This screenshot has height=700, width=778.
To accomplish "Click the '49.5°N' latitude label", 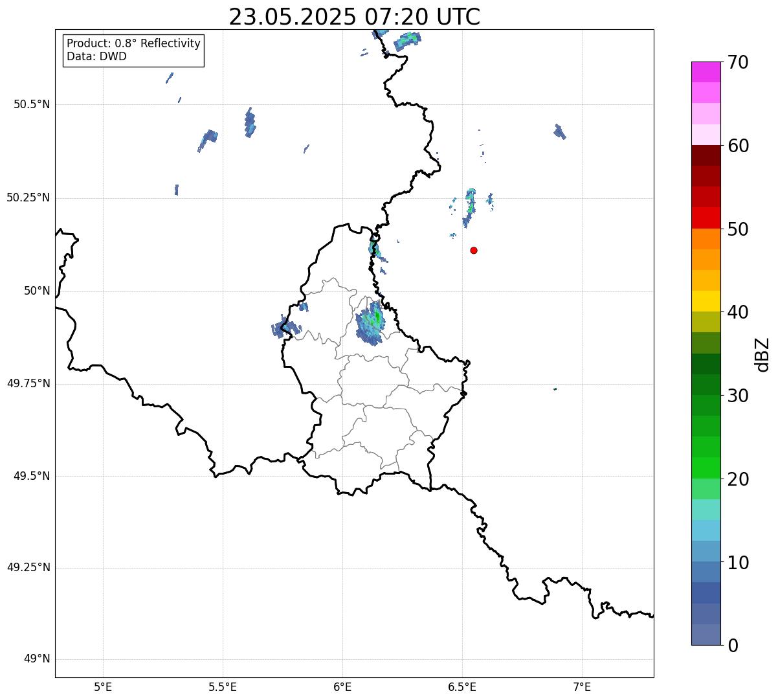I will click(x=32, y=476).
